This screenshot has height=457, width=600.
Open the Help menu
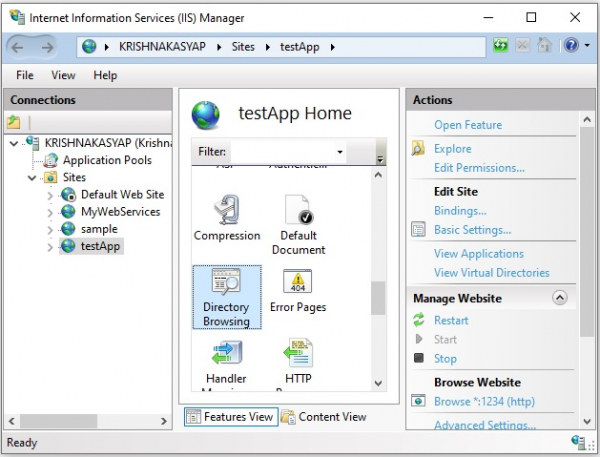click(105, 75)
